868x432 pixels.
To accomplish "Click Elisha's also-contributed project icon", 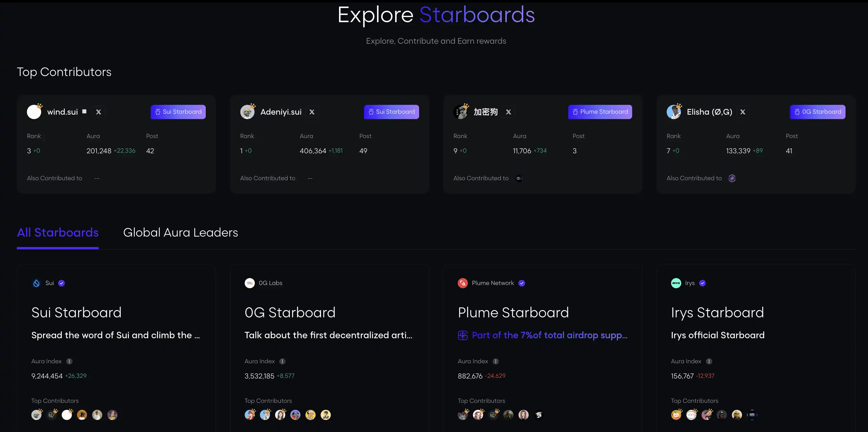I will point(732,178).
